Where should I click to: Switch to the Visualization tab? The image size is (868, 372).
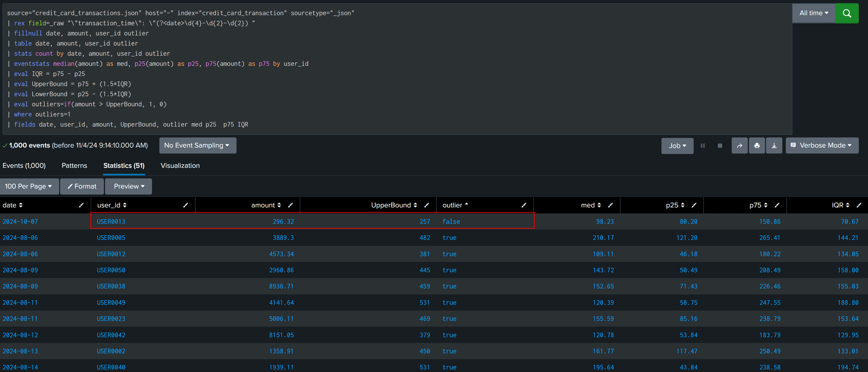180,166
